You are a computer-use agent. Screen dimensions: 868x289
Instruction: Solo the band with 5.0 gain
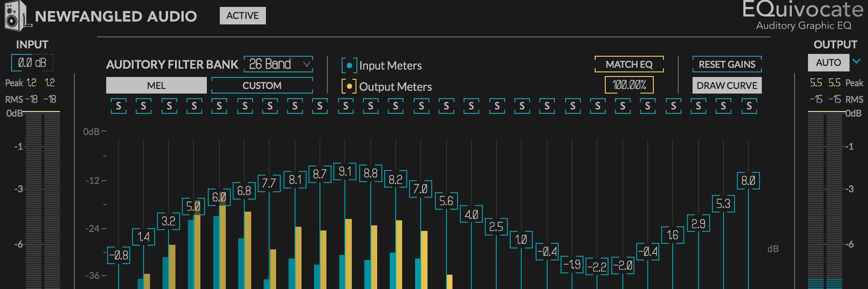tap(194, 106)
